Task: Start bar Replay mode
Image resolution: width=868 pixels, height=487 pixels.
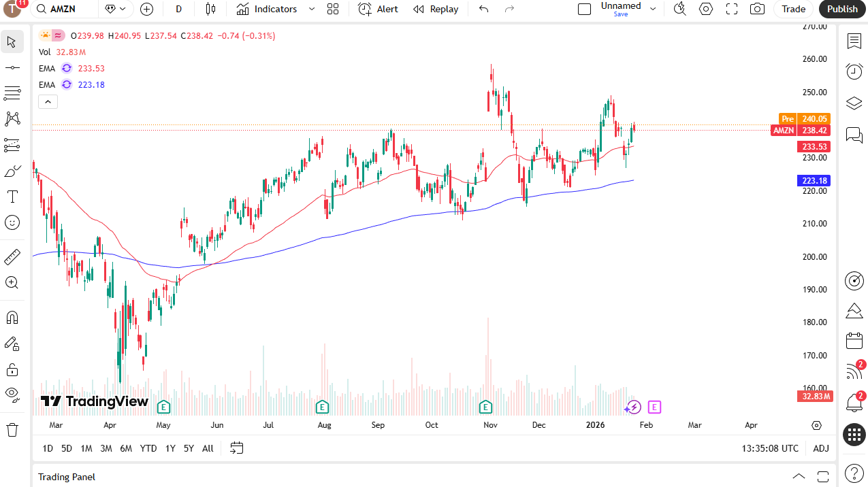Action: pos(436,9)
